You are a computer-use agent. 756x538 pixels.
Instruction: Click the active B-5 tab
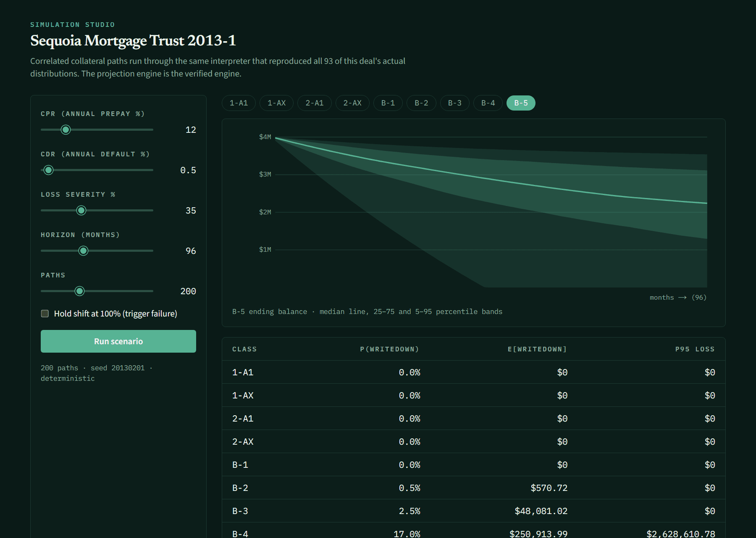[521, 103]
